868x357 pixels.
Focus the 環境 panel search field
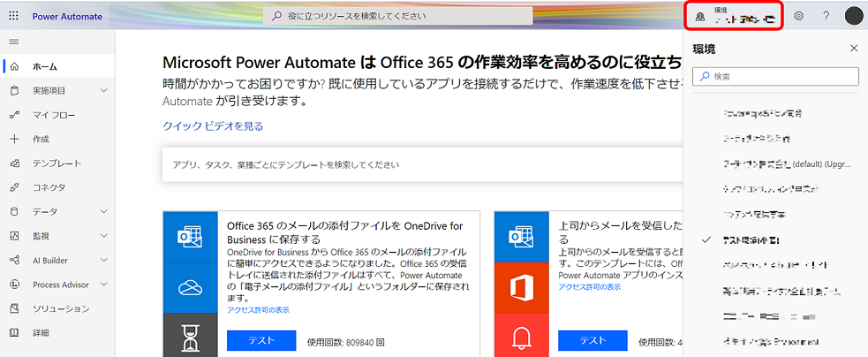[775, 77]
